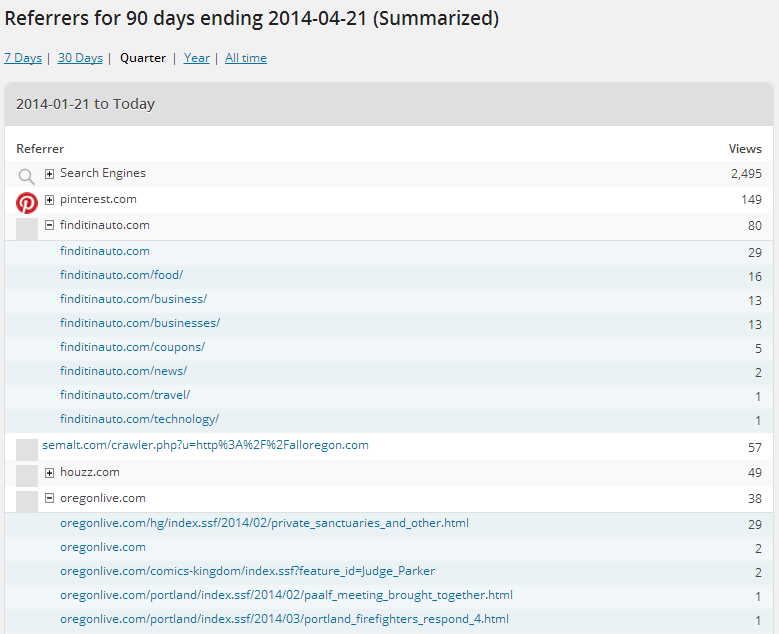Switch to the 7 Days view
This screenshot has width=779, height=634.
point(23,58)
